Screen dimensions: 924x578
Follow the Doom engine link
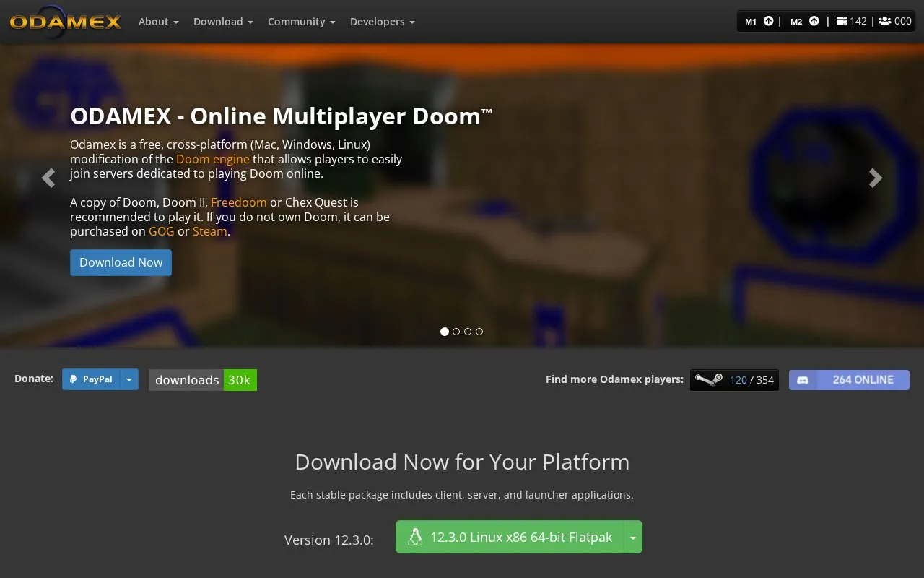click(x=213, y=159)
